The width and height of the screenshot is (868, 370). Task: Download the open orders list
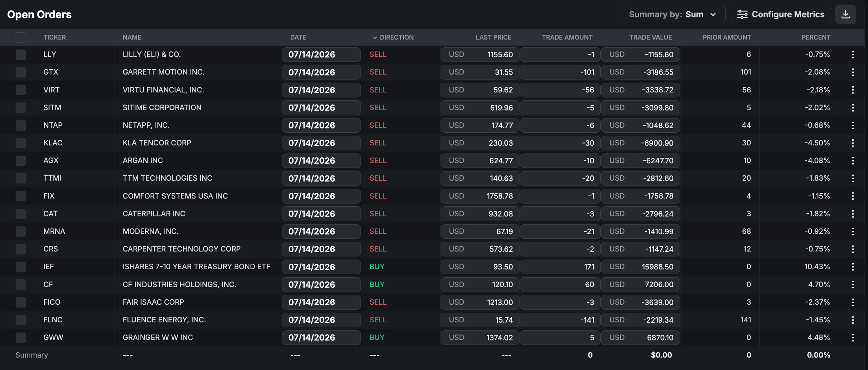(x=845, y=14)
